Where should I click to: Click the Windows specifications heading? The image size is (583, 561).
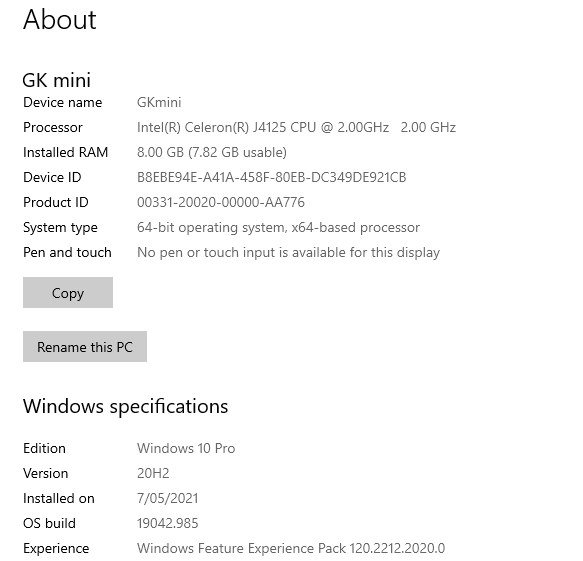(x=126, y=406)
